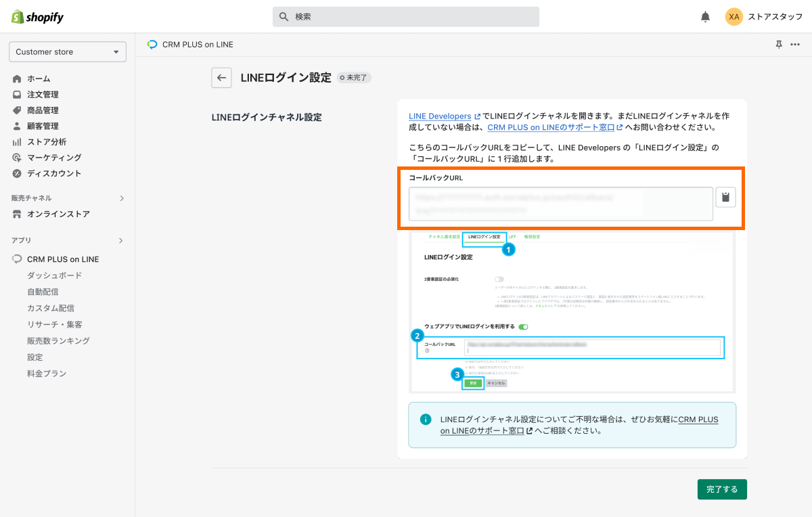Image resolution: width=812 pixels, height=517 pixels.
Task: Click the マーケティング target icon
Action: [x=17, y=158]
